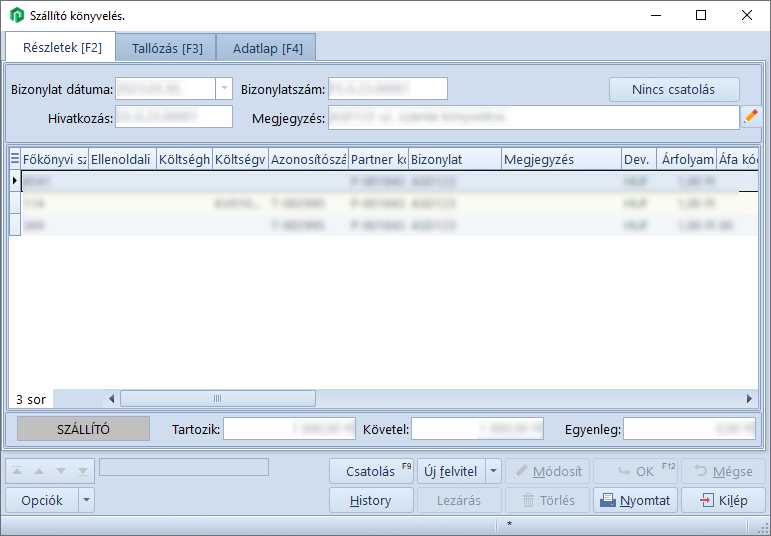Click the horizontal scrollbar thumb
771x536 pixels.
(217, 398)
